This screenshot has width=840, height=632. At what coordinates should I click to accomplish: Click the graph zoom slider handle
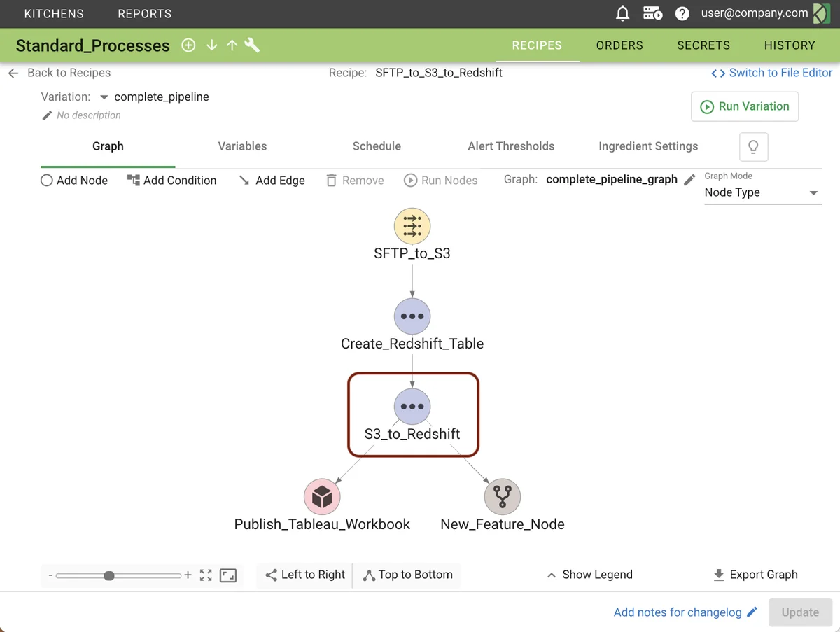(109, 575)
